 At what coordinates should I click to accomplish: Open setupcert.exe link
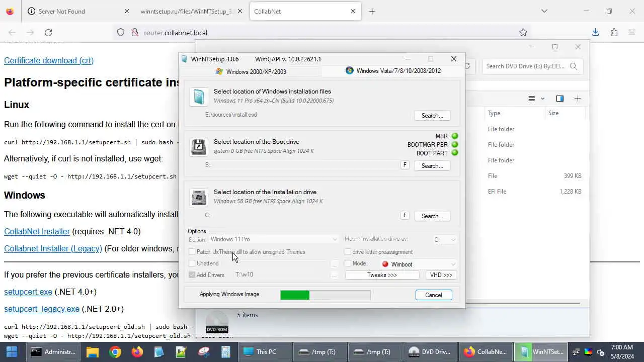click(x=28, y=292)
